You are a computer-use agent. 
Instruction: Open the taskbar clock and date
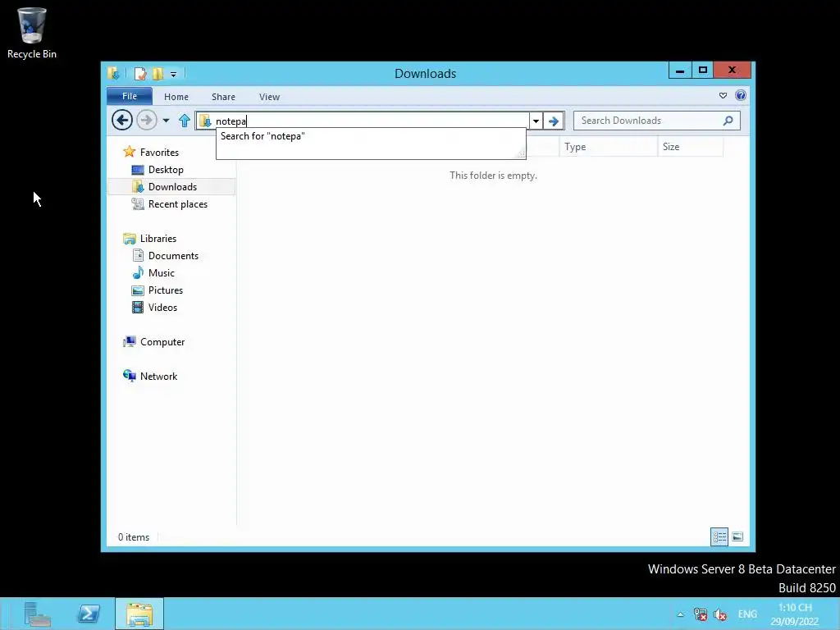(x=795, y=614)
